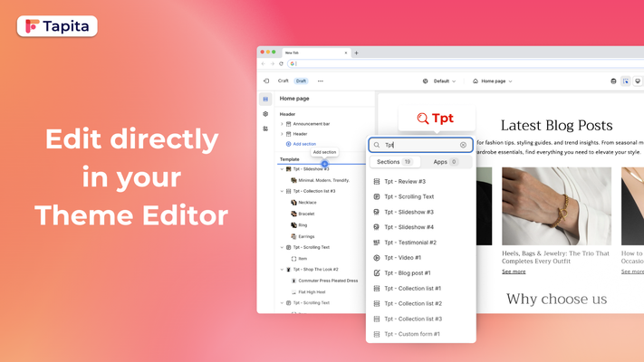Viewport: 644px width, 362px height.
Task: Collapse the Tpt - Collection list #3 section
Action: coord(282,191)
